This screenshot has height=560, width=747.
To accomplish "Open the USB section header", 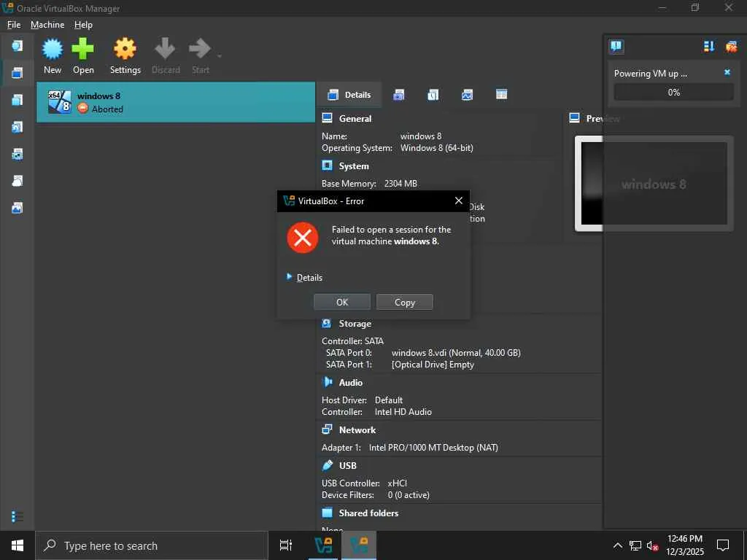I will click(348, 466).
